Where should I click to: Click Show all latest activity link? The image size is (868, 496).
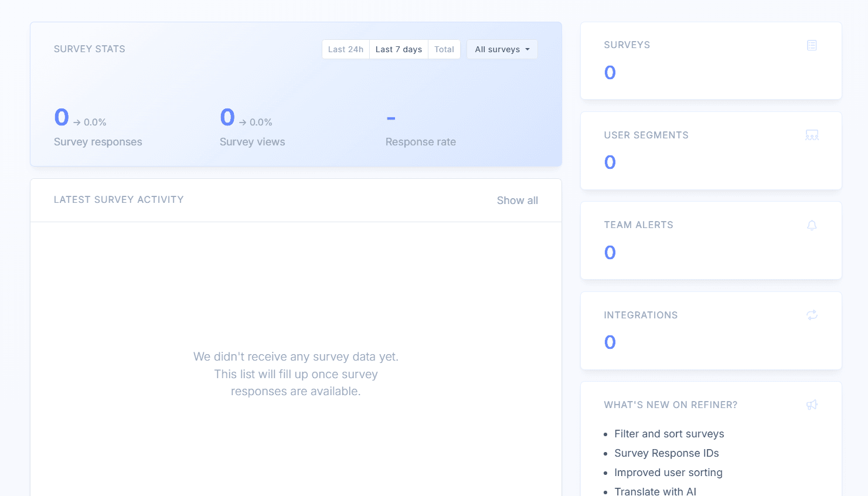[518, 201]
